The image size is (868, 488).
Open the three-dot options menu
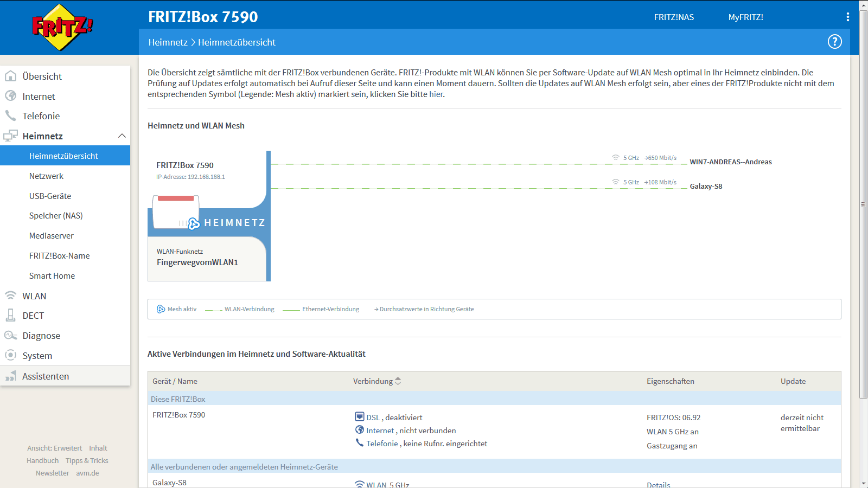pyautogui.click(x=848, y=17)
